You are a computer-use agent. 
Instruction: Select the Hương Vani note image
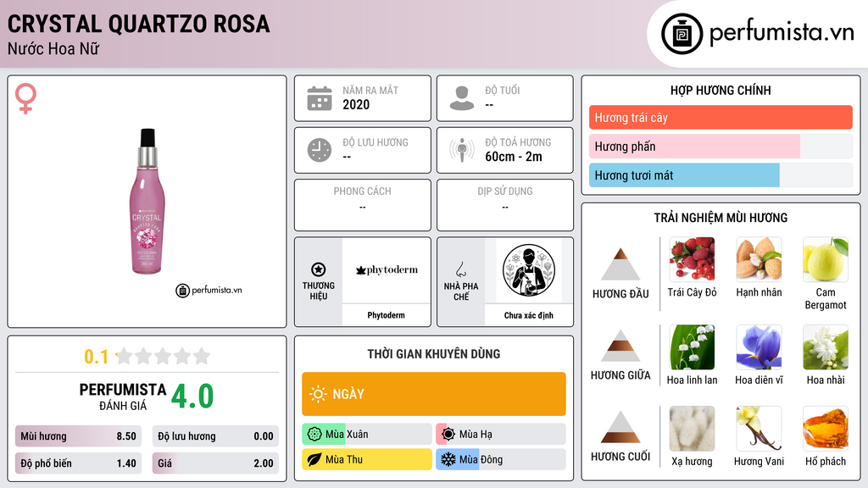coord(759,429)
